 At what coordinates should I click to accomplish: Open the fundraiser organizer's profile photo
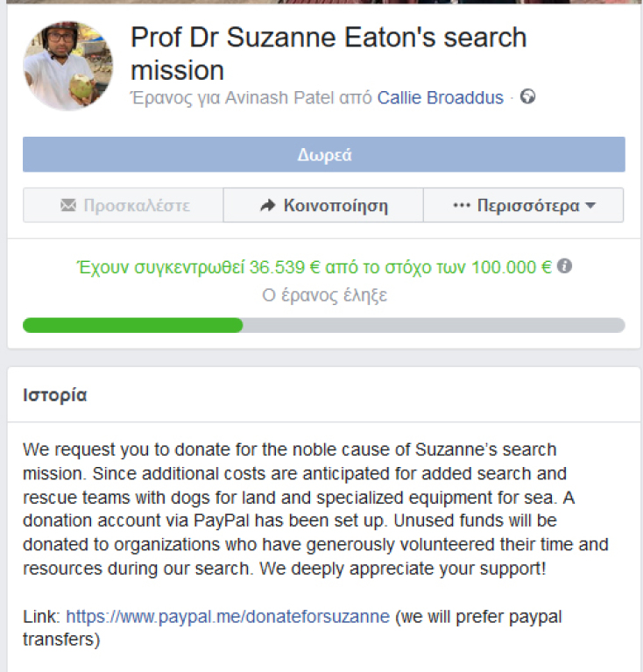click(67, 67)
